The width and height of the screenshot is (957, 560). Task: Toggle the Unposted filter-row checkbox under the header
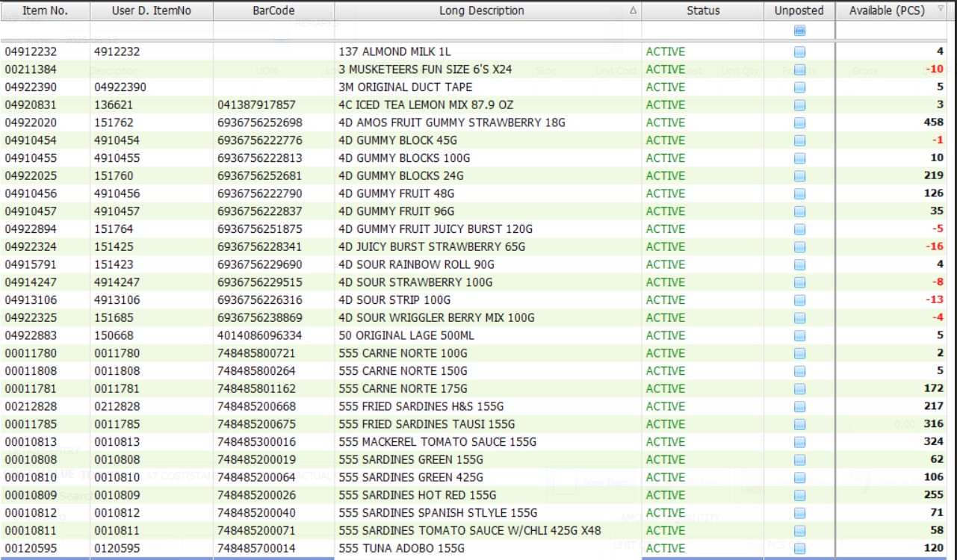[799, 31]
